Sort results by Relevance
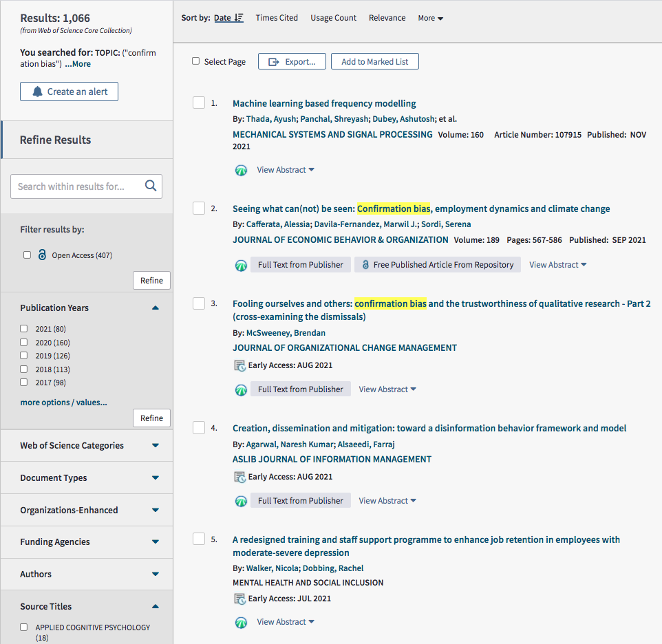The image size is (662, 644). point(387,18)
